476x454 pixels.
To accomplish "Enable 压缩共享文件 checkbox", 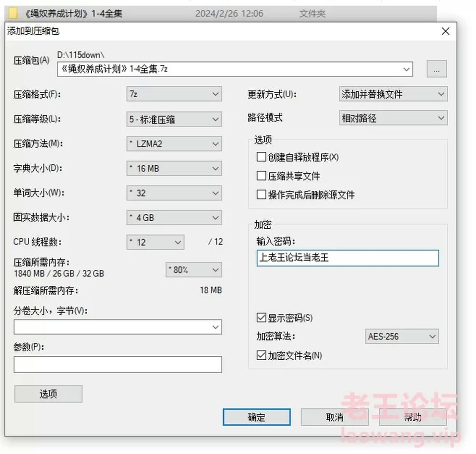I will click(261, 176).
